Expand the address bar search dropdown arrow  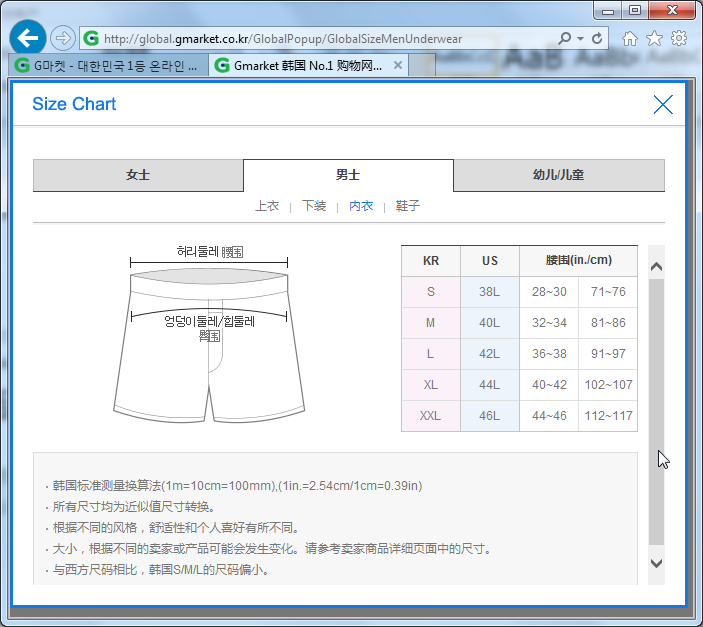click(x=580, y=38)
